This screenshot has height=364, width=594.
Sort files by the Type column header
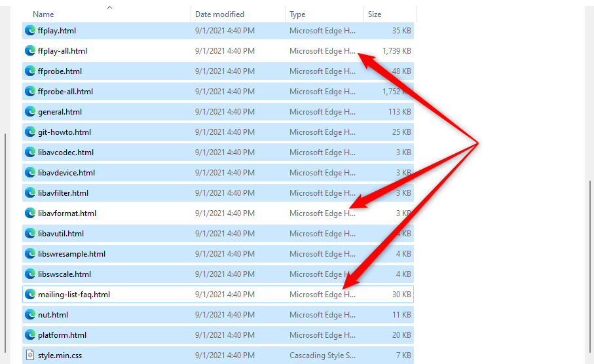[x=297, y=14]
